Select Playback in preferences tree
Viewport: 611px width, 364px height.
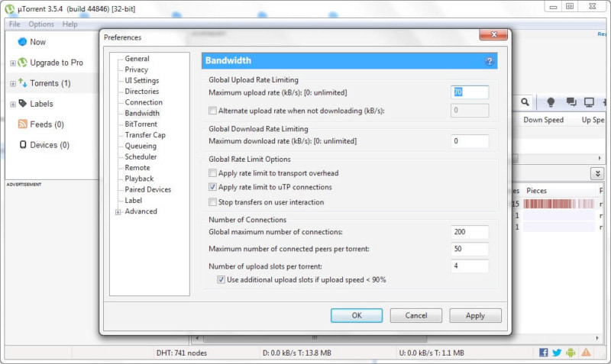click(x=139, y=179)
